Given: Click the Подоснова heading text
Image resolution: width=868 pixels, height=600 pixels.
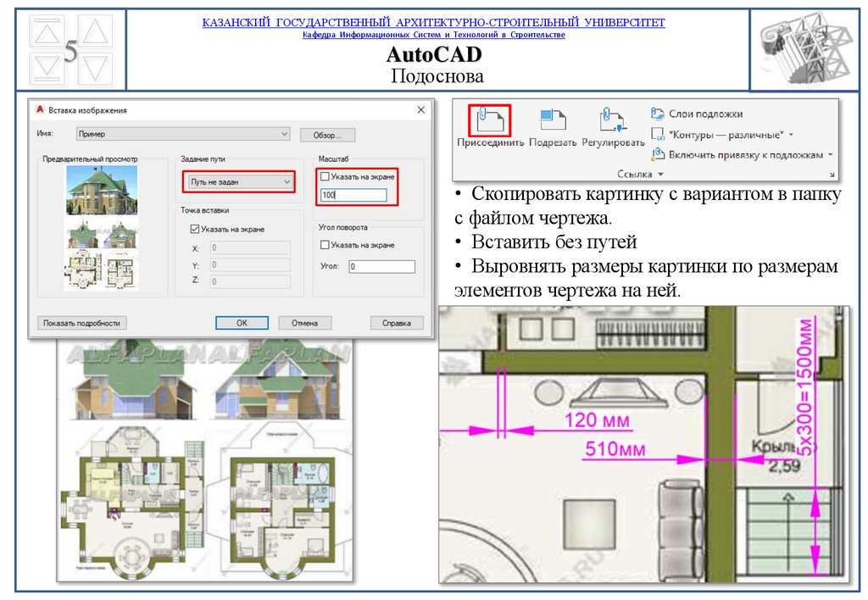Looking at the screenshot, I should pyautogui.click(x=437, y=75).
